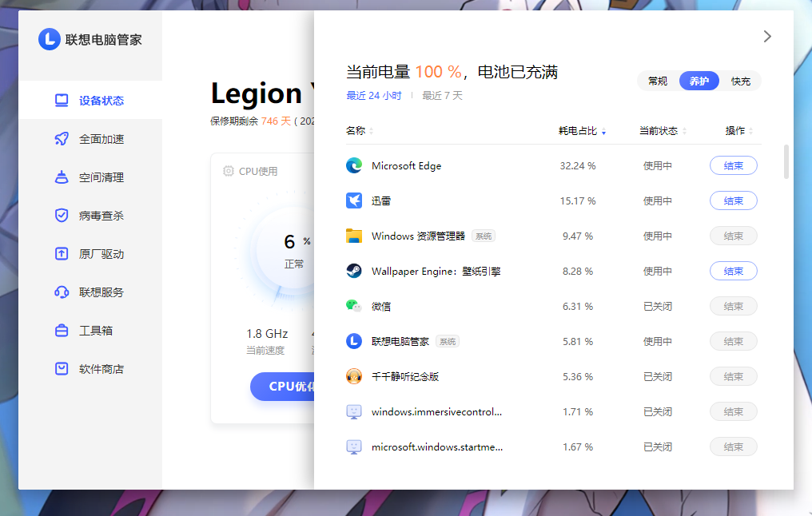Click the Wallpaper Engine：壁纸引擎 name
812x516 pixels.
pyautogui.click(x=436, y=272)
